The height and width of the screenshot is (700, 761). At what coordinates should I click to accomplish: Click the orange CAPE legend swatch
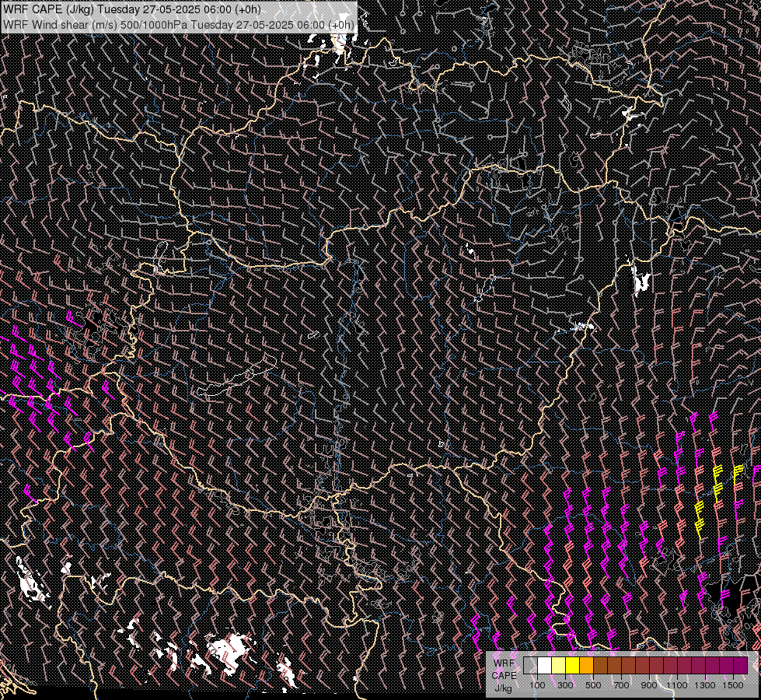click(x=586, y=666)
